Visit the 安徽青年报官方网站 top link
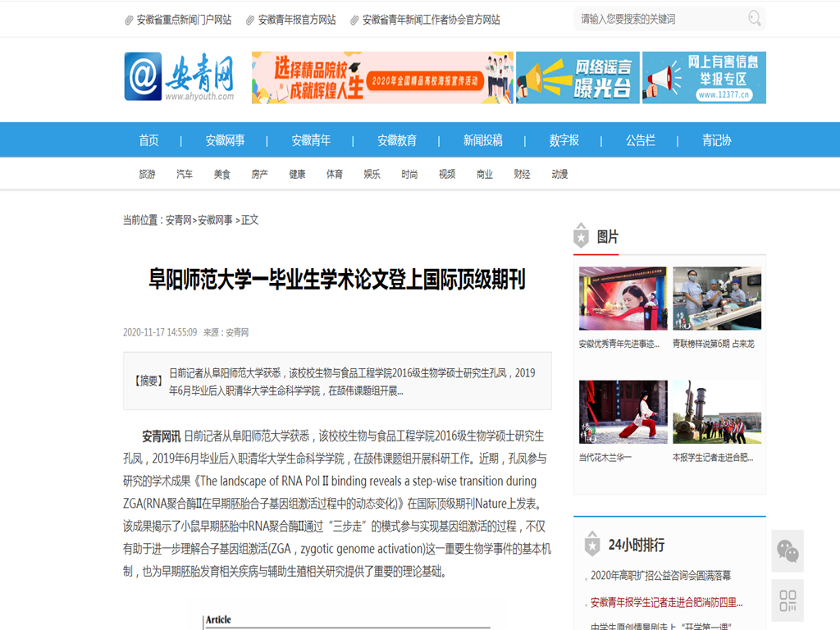 296,20
